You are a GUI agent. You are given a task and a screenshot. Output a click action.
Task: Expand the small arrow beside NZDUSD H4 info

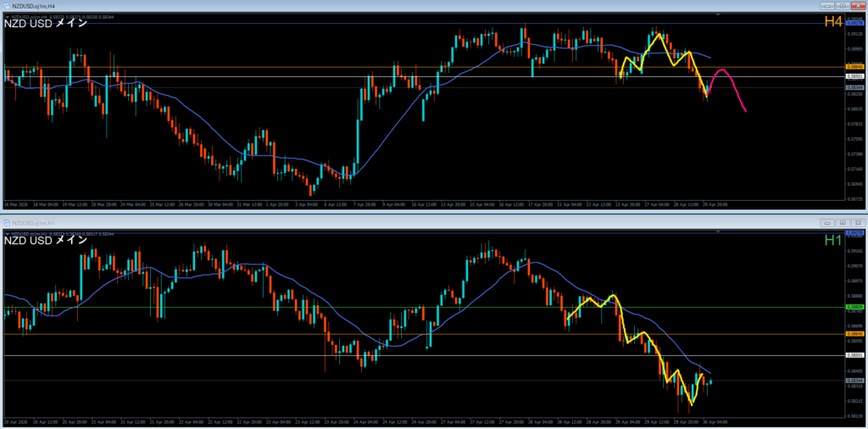coord(7,15)
